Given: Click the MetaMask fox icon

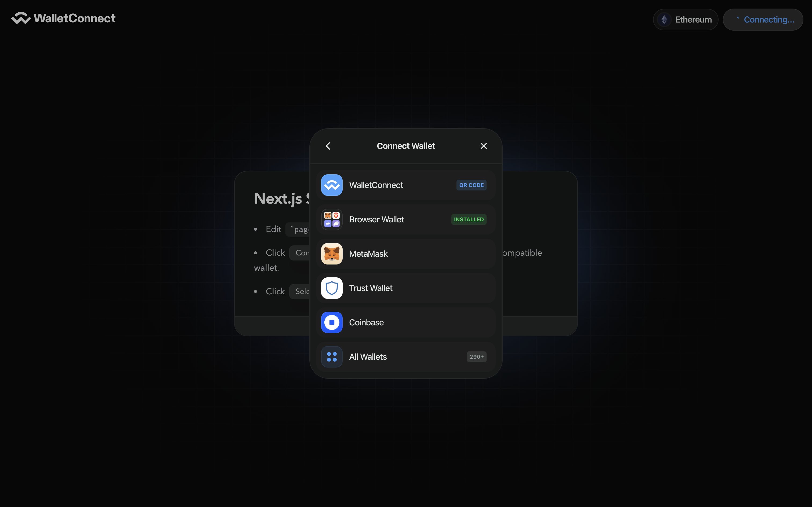Looking at the screenshot, I should 331,253.
